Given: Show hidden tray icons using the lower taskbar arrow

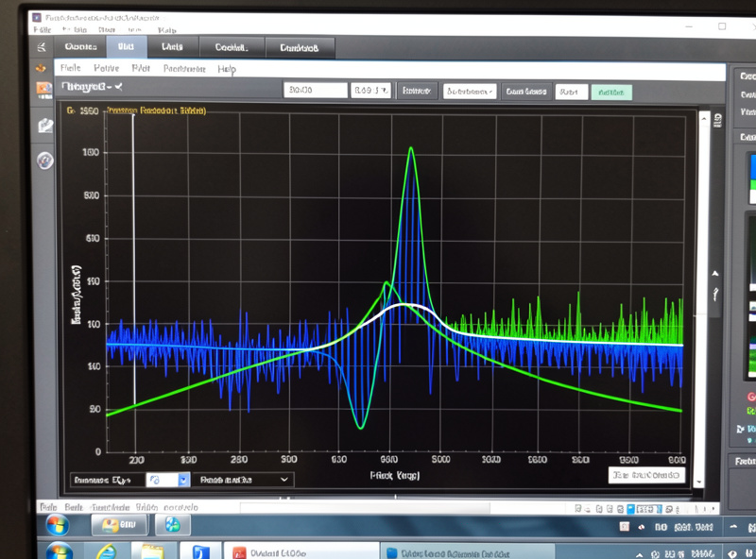Looking at the screenshot, I should click(640, 555).
